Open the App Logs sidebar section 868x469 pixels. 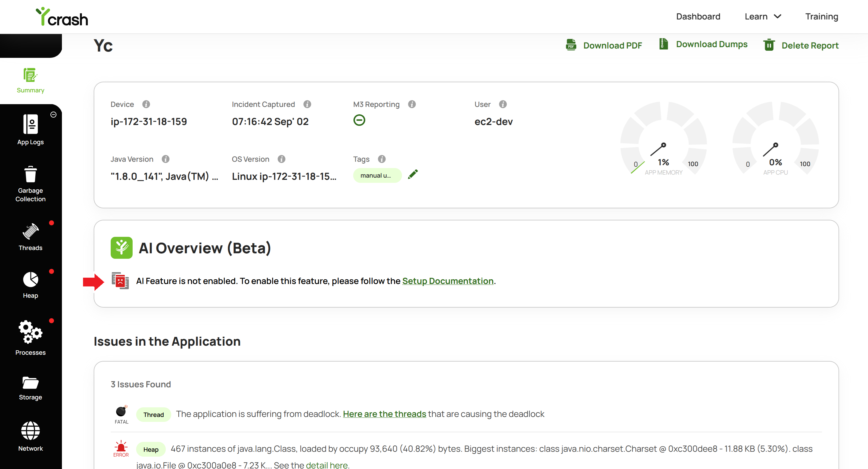click(x=30, y=130)
